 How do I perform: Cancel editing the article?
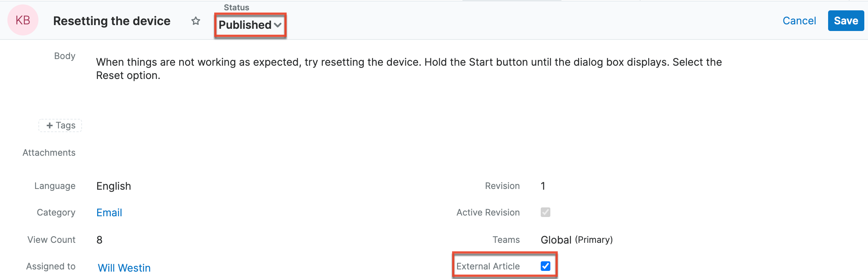pos(799,21)
